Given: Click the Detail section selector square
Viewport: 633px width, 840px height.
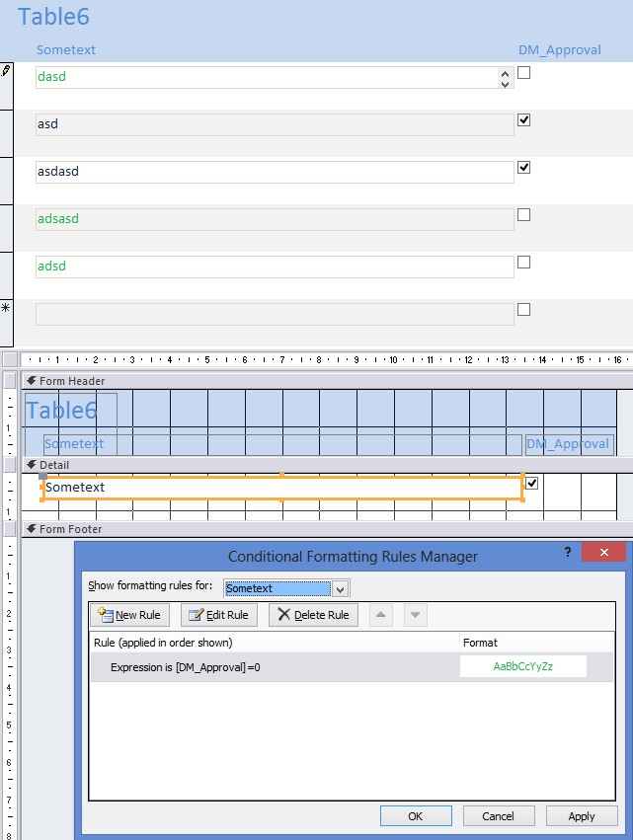Looking at the screenshot, I should tap(10, 465).
